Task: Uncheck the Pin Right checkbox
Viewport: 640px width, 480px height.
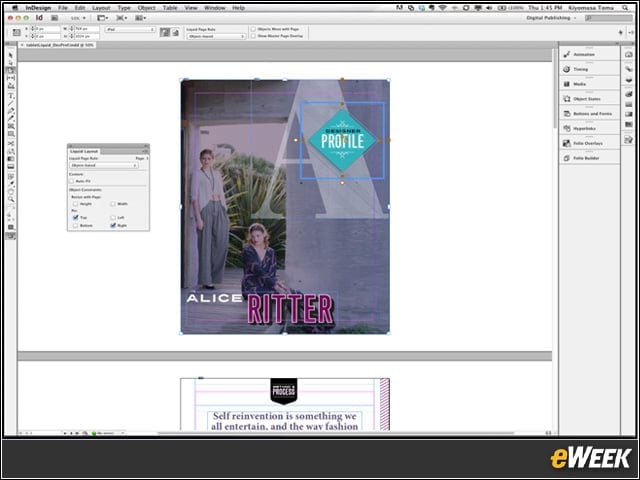Action: [113, 225]
